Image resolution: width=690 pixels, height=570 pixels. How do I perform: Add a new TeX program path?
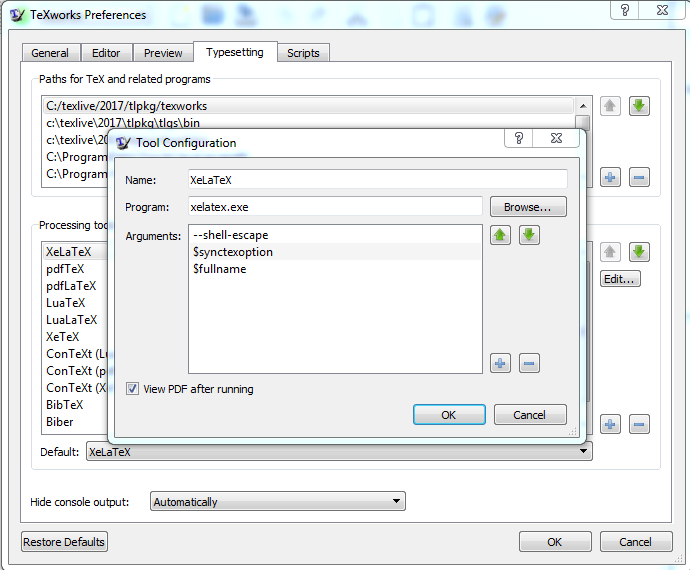pos(610,177)
